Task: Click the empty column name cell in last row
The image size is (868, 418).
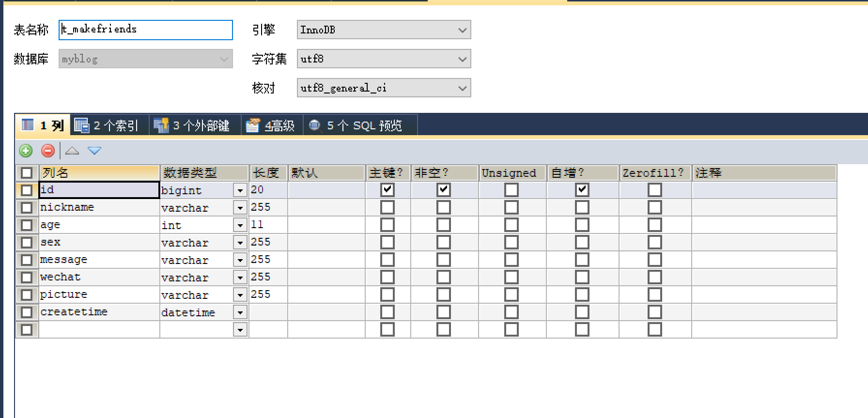Action: (x=99, y=329)
